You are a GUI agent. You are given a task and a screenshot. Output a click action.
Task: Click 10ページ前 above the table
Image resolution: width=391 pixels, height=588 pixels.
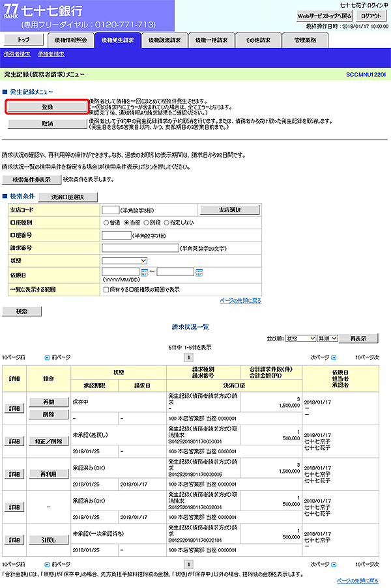coord(14,357)
